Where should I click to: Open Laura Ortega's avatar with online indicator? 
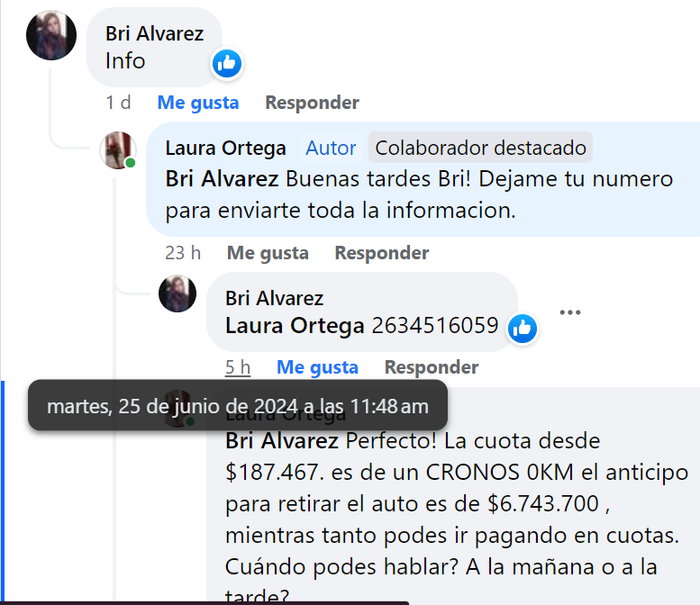[x=118, y=150]
